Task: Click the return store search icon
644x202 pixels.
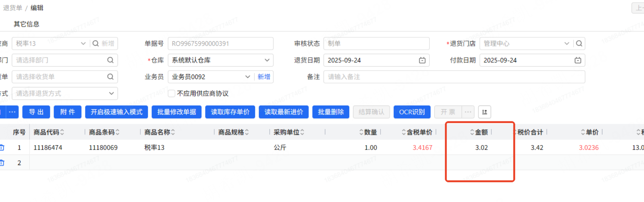Action: click(x=579, y=43)
